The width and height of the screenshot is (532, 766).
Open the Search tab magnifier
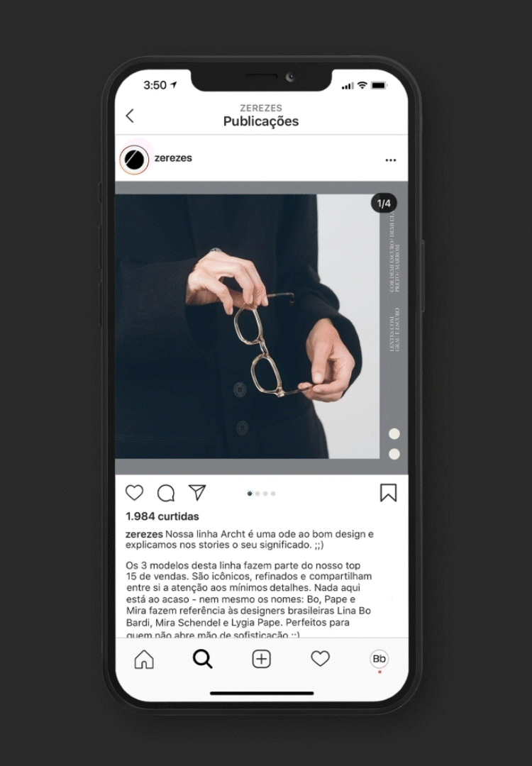(x=202, y=659)
